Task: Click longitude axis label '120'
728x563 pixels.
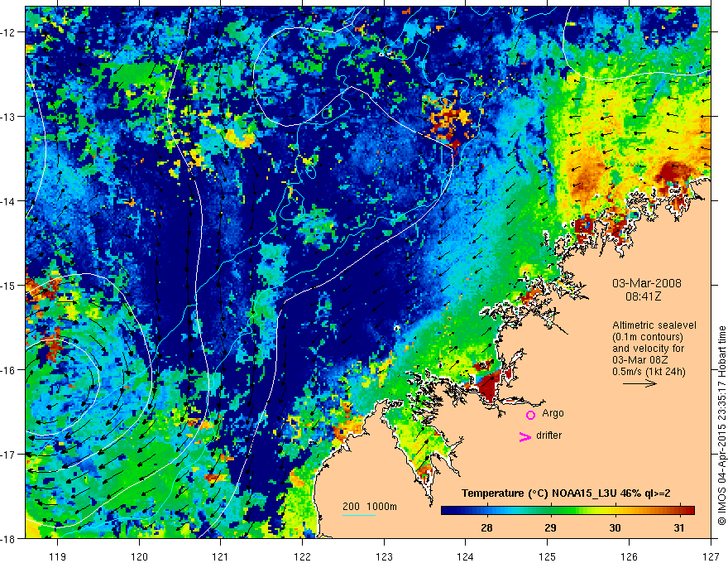Action: click(139, 556)
